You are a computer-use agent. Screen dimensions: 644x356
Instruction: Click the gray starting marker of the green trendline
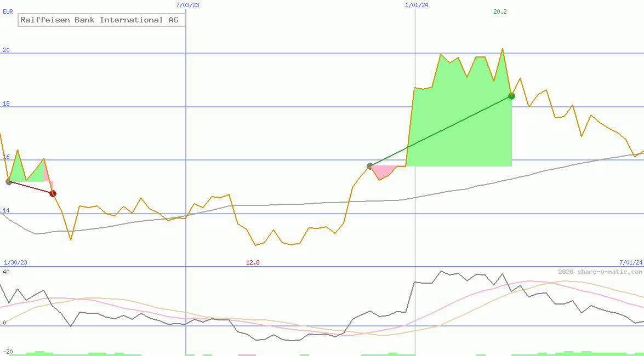point(370,165)
